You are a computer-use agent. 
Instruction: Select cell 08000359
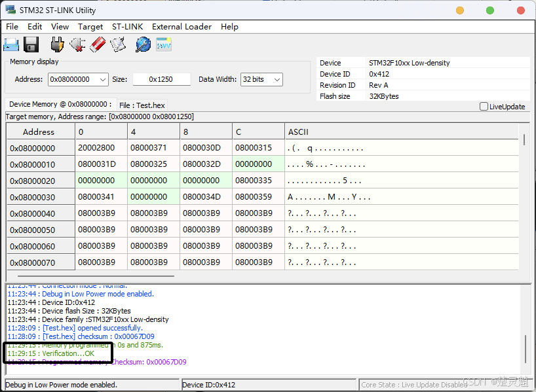click(x=258, y=197)
